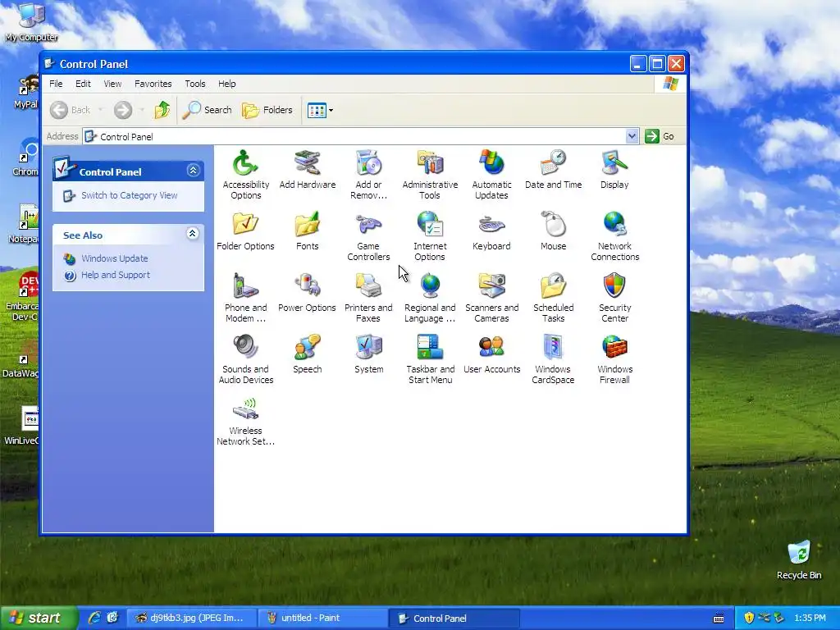Image resolution: width=840 pixels, height=630 pixels.
Task: Click Switch to Category View link
Action: pyautogui.click(x=129, y=195)
